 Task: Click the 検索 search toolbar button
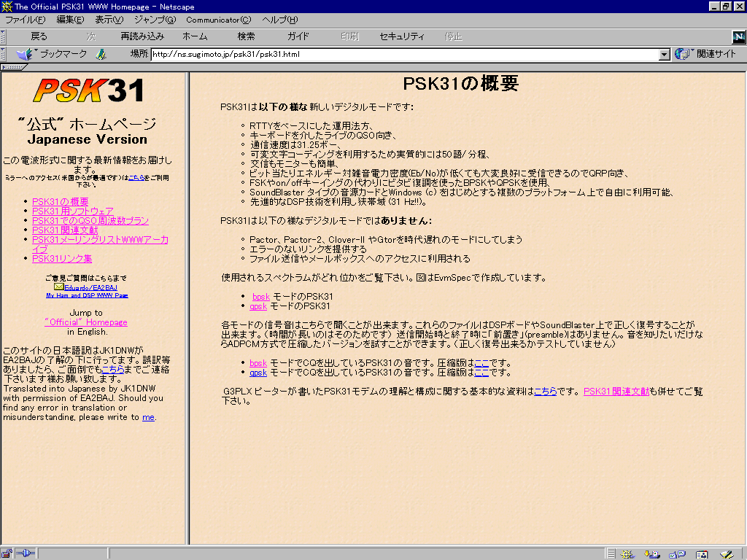(x=247, y=36)
